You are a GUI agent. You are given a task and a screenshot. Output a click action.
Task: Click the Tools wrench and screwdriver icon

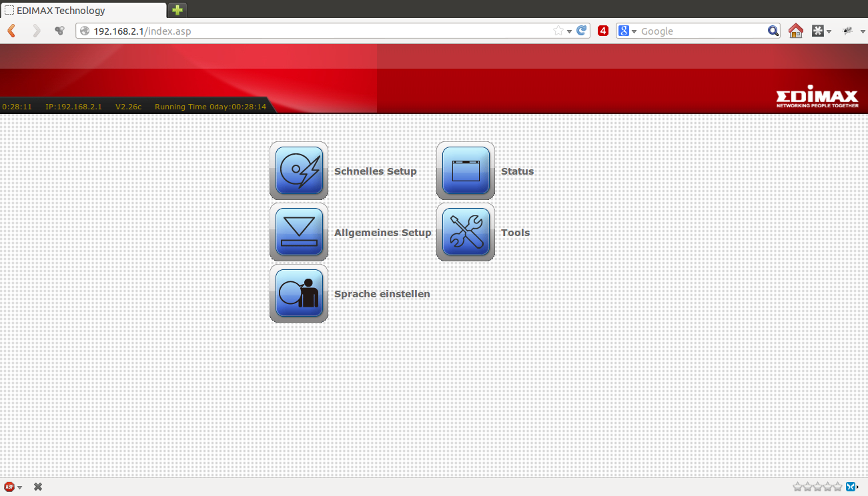[x=466, y=232]
